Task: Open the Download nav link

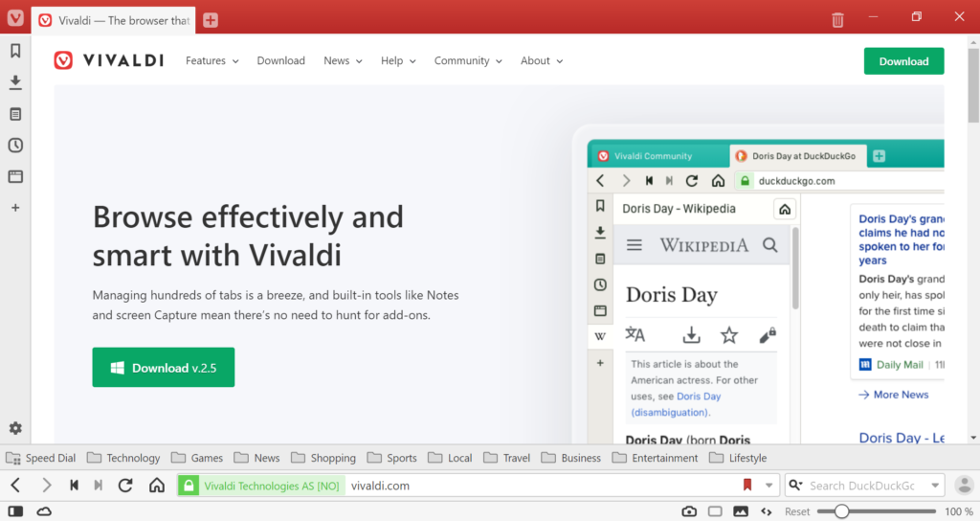Action: coord(280,60)
